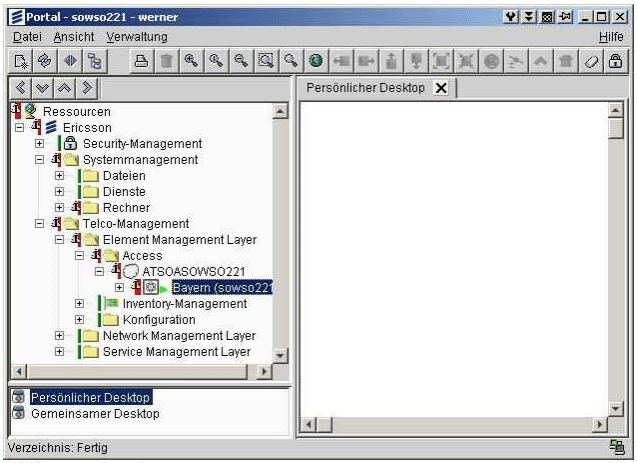637x463 pixels.
Task: Collapse the Systemmanagement tree branch
Action: (40, 160)
